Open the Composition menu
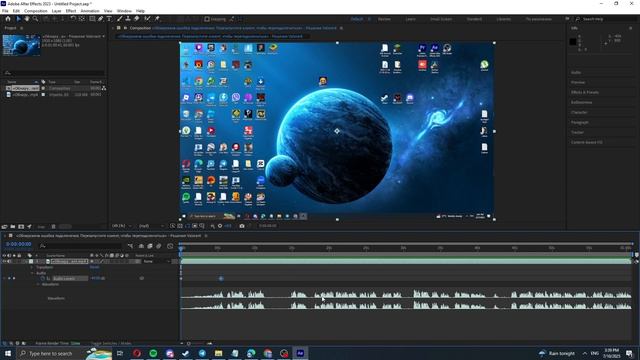 point(36,11)
